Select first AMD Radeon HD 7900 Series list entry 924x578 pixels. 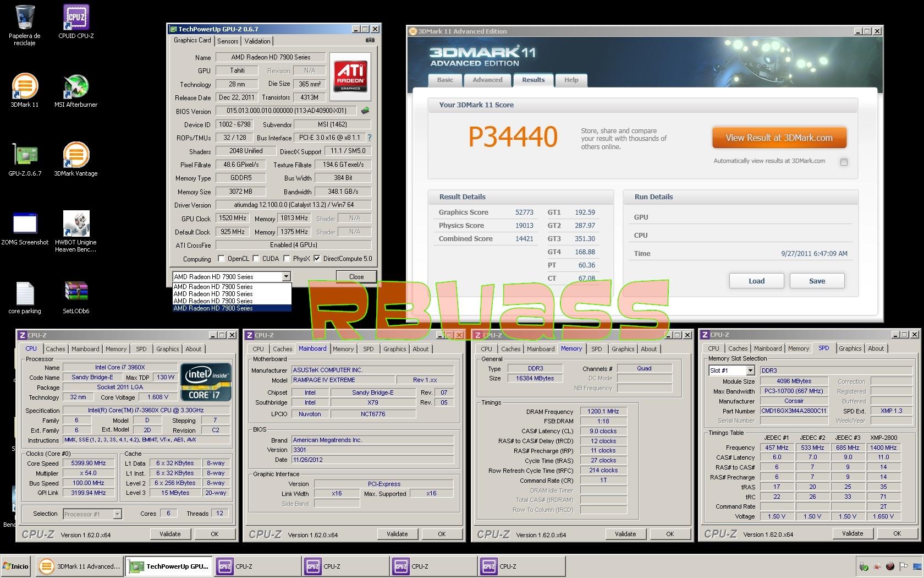(232, 287)
